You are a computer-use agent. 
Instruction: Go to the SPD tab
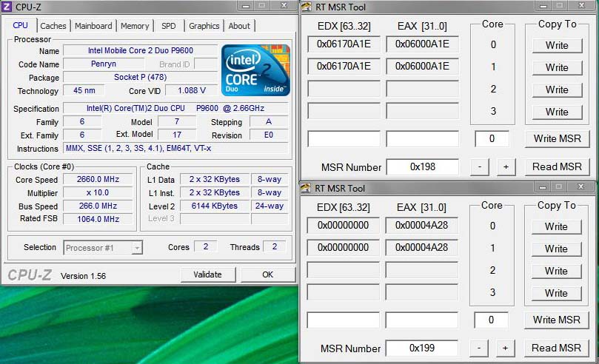pyautogui.click(x=169, y=26)
